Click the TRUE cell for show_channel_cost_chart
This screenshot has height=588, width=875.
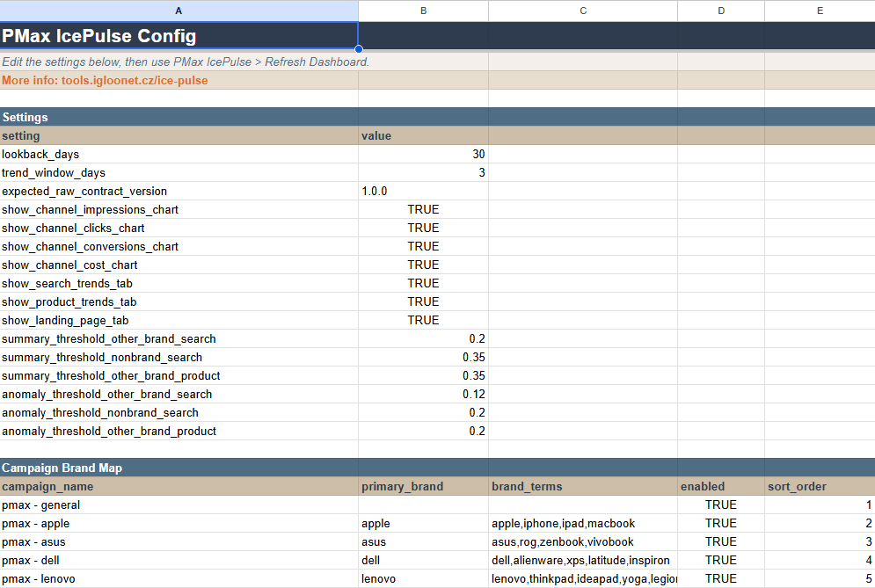[422, 265]
